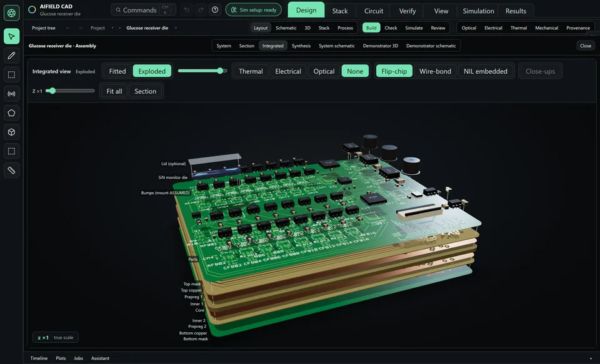Select the pentagon polygon tool
The image size is (600, 364).
pos(11,113)
